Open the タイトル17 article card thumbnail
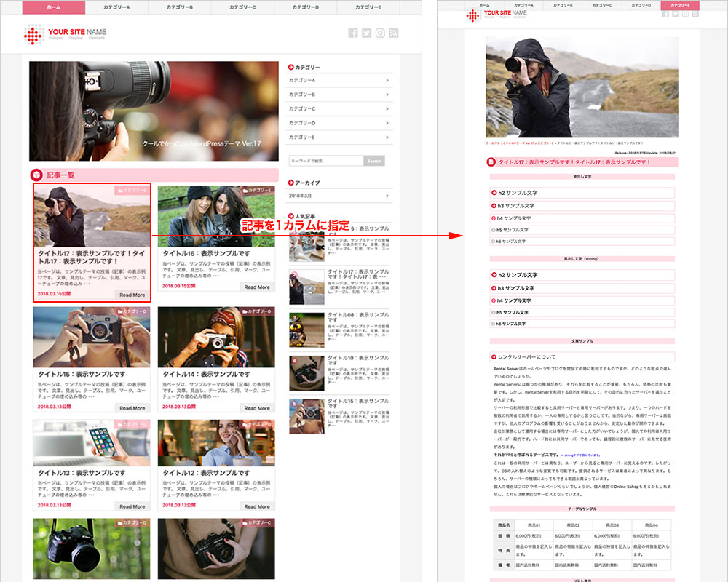728x582 pixels. 92,216
